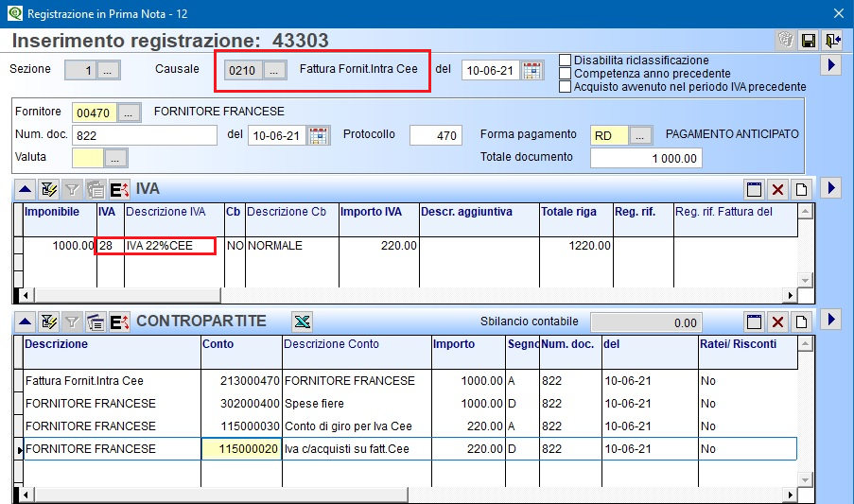Open the Fornitore lookup button
The image size is (854, 504).
click(130, 113)
